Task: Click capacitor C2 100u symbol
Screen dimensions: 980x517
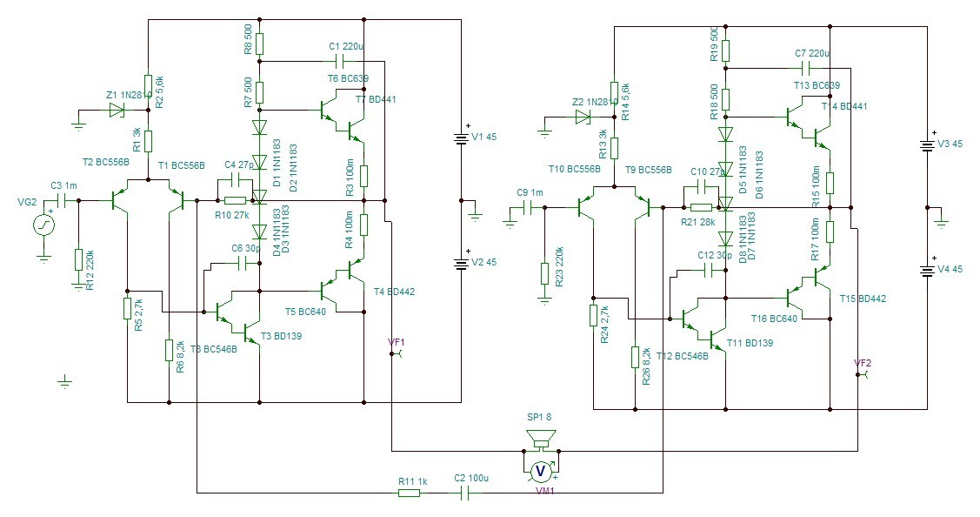Action: click(x=465, y=493)
